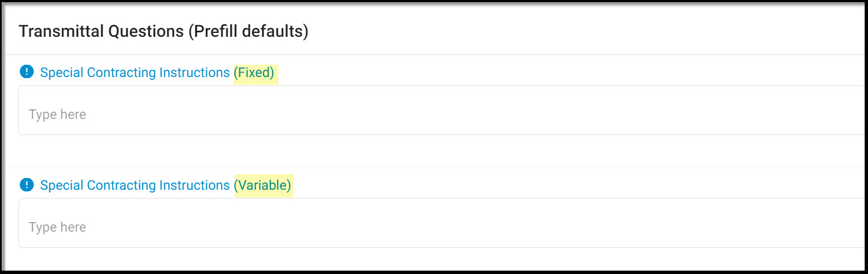Select the highlighted (Fixed) label text
The image size is (868, 274).
tap(254, 73)
